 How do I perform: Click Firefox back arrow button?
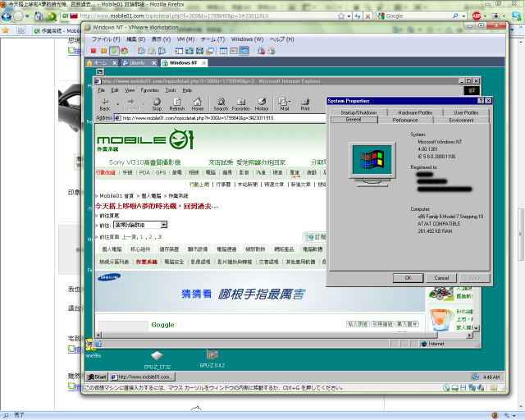click(x=7, y=16)
